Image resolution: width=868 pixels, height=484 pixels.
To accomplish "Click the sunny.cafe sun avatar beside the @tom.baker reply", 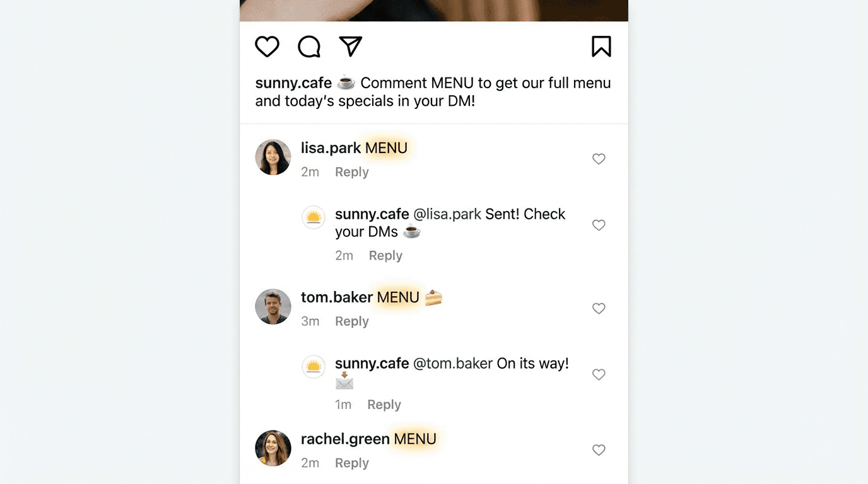I will click(x=314, y=367).
